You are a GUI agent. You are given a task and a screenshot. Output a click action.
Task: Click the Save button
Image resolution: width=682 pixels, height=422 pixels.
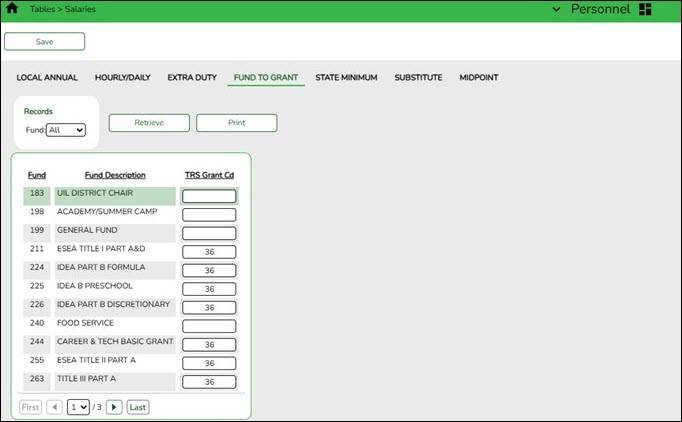pyautogui.click(x=45, y=42)
